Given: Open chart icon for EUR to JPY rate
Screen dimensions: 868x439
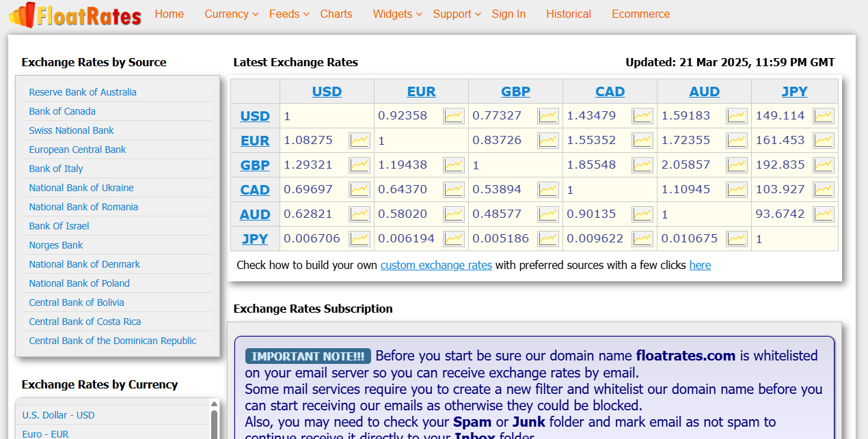Looking at the screenshot, I should pos(824,141).
